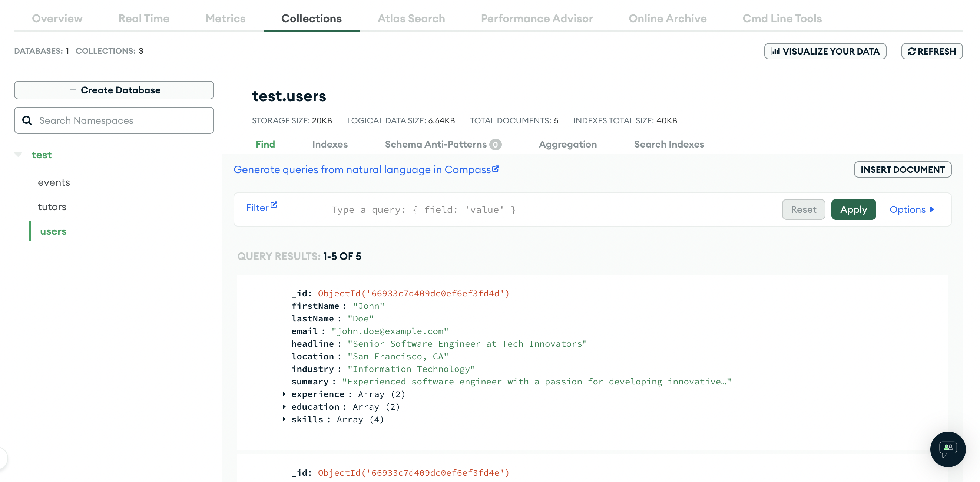Collapse the test database tree
The image size is (980, 482).
tap(18, 155)
